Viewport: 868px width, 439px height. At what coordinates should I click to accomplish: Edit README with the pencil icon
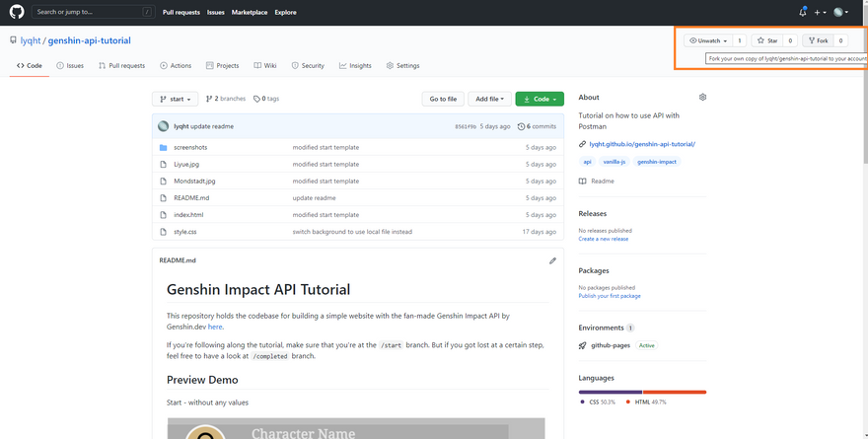tap(552, 260)
